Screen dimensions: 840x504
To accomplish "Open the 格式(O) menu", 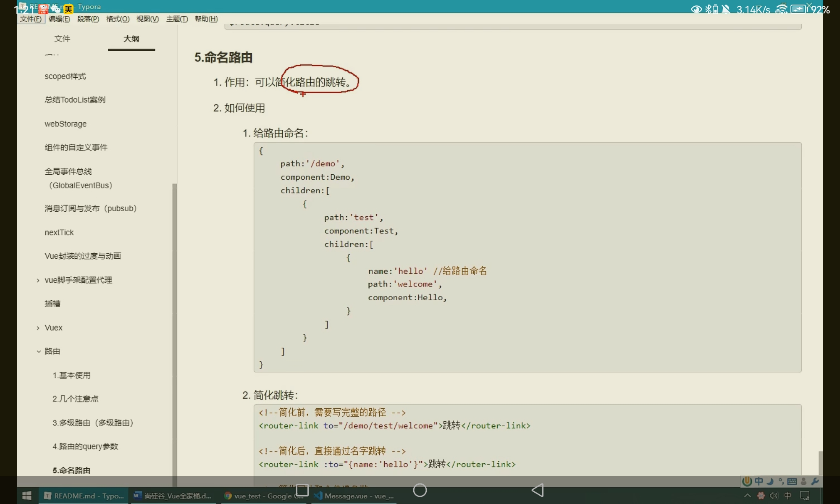I will coord(118,19).
